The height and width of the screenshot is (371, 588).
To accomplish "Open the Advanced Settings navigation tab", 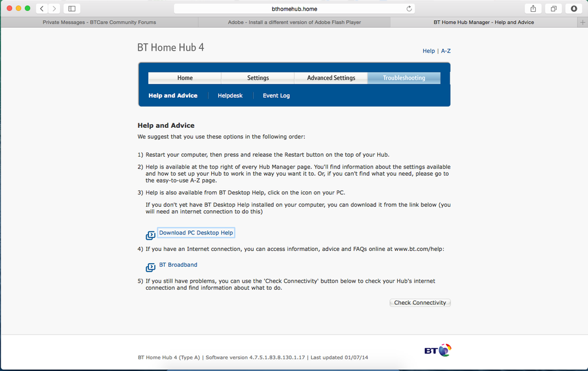I will pyautogui.click(x=331, y=78).
